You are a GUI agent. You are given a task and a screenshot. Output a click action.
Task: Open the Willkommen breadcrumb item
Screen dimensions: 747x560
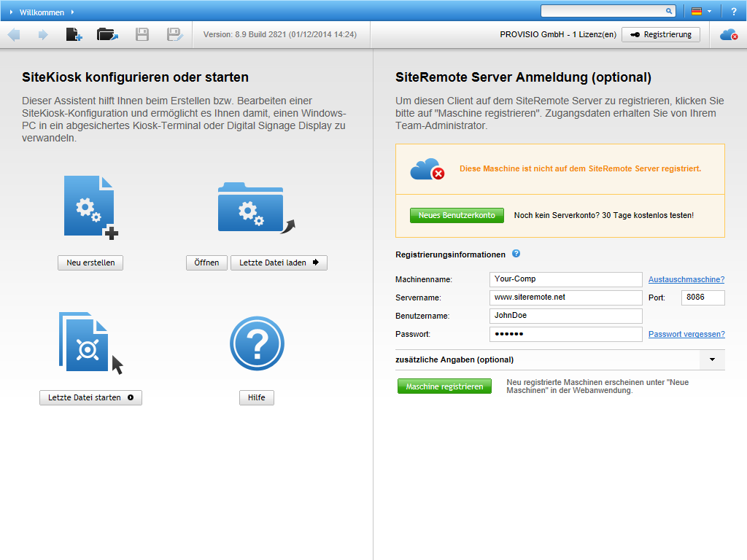pyautogui.click(x=42, y=12)
